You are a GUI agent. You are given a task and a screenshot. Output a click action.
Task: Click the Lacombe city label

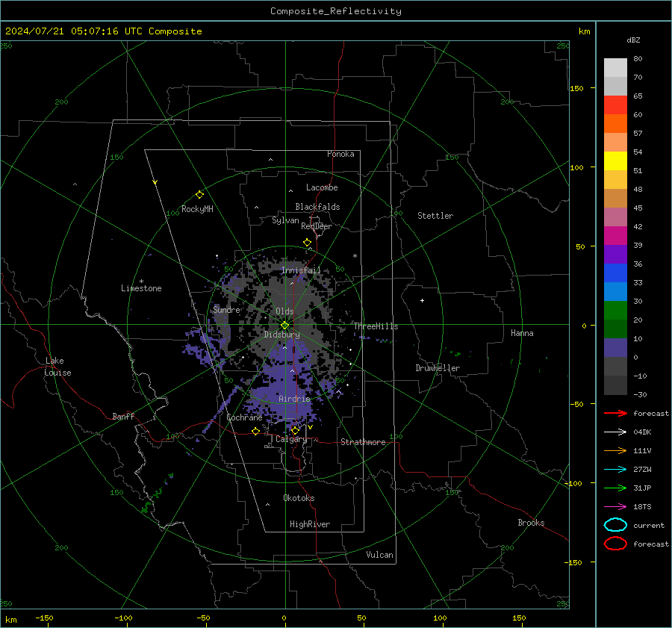point(322,187)
